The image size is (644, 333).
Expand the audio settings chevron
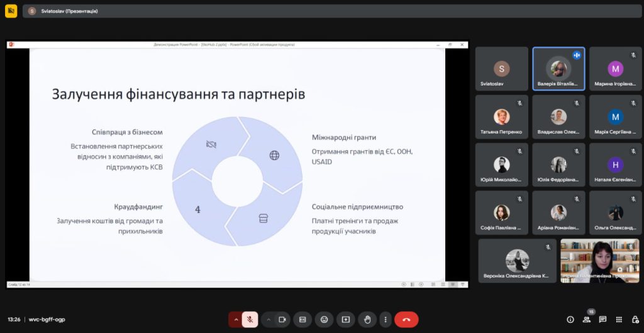coord(236,319)
